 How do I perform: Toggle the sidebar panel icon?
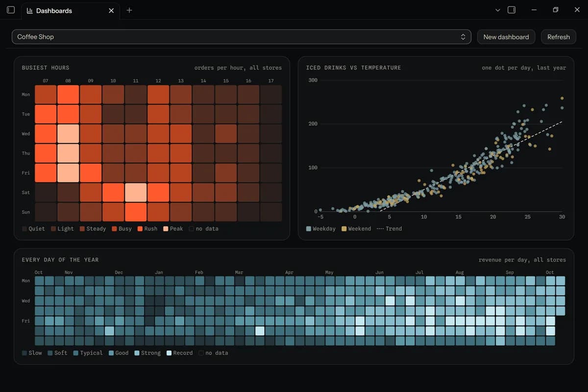click(x=11, y=10)
